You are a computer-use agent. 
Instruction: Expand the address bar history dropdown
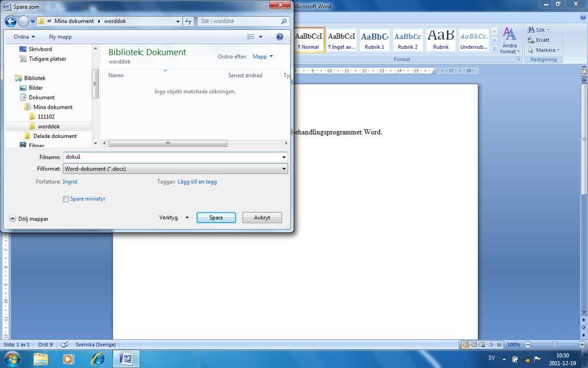click(178, 21)
